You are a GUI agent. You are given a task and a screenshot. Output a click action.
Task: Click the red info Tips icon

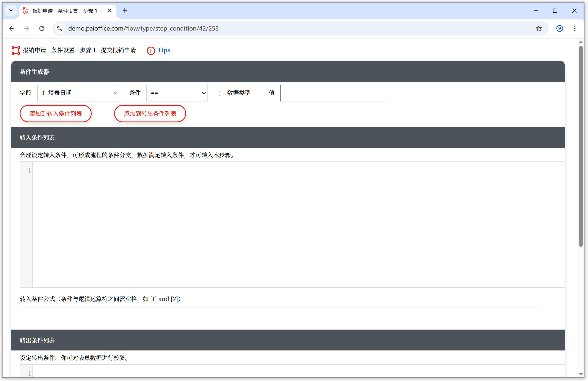[x=151, y=51]
